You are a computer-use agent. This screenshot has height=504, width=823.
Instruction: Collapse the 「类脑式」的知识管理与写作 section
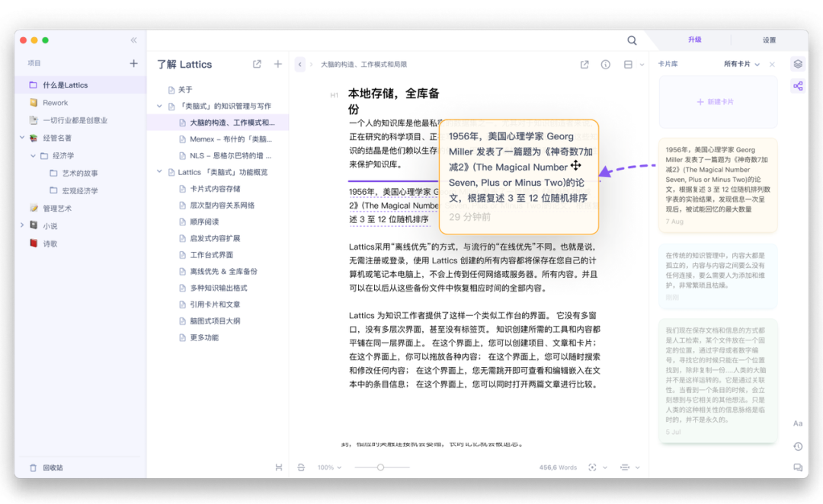(x=159, y=106)
